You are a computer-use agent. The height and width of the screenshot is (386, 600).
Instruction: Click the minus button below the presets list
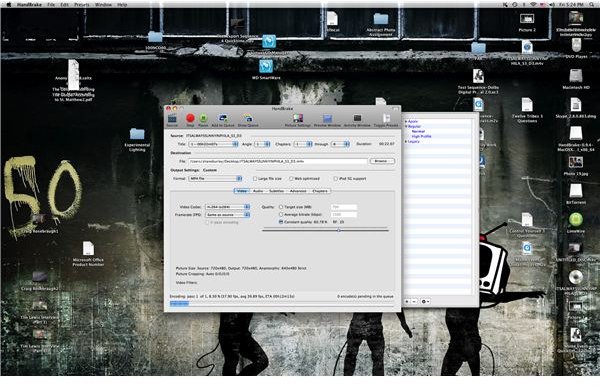tap(414, 301)
